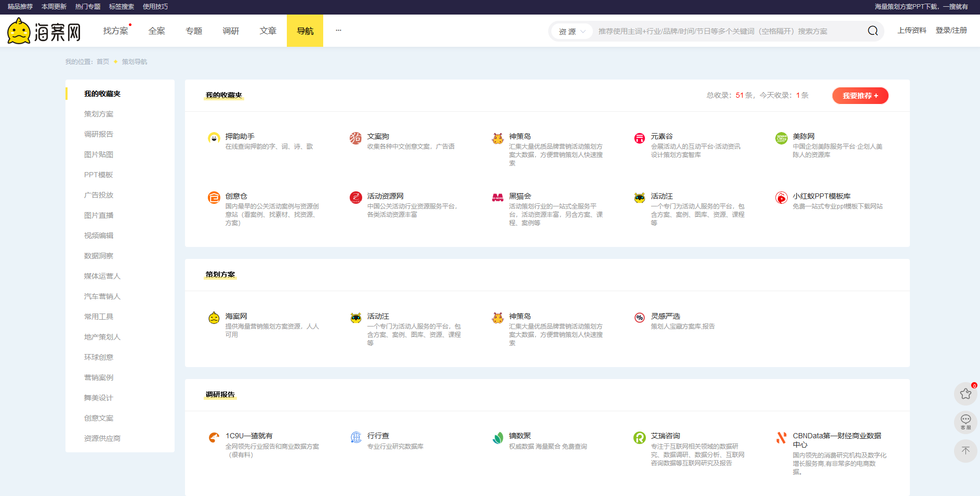Open the 艾瑞咨询 site icon
The image size is (980, 496).
(x=640, y=438)
